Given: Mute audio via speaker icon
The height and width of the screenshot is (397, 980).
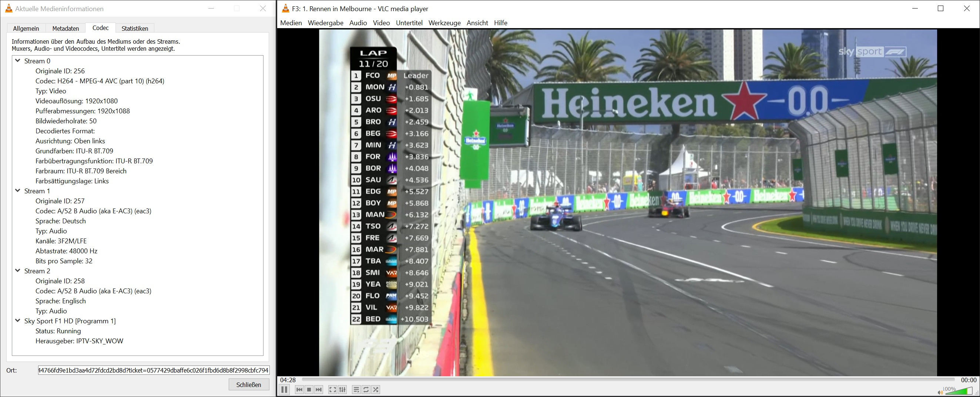Looking at the screenshot, I should pyautogui.click(x=940, y=392).
